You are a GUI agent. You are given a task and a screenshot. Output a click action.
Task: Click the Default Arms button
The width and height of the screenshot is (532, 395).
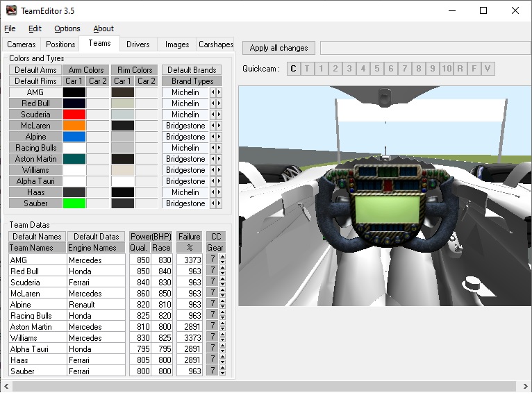click(x=35, y=70)
